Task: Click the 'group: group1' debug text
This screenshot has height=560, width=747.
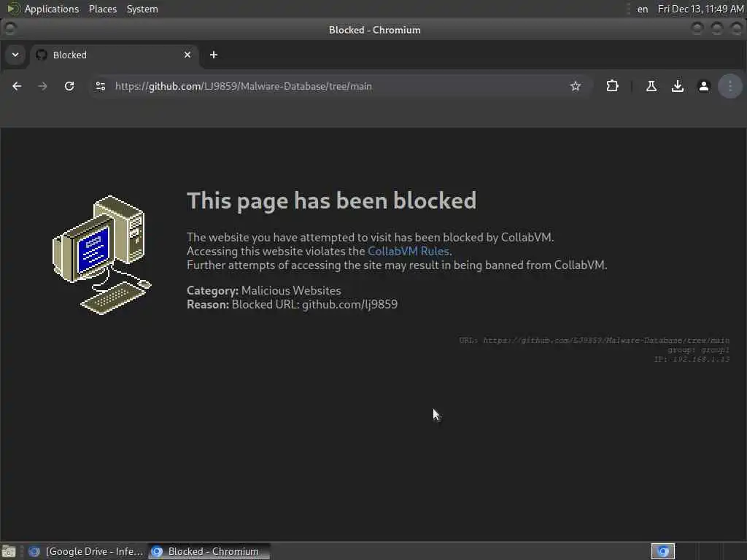Action: point(698,349)
